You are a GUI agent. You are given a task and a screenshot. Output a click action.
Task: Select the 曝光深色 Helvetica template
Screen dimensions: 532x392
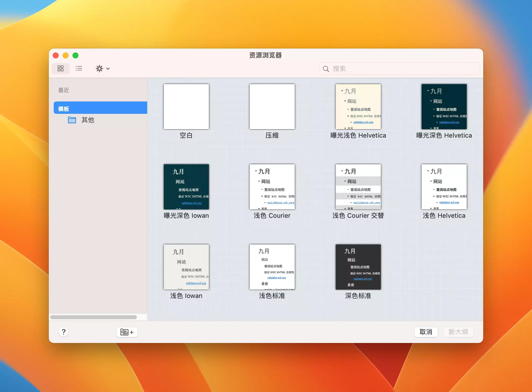tap(444, 107)
